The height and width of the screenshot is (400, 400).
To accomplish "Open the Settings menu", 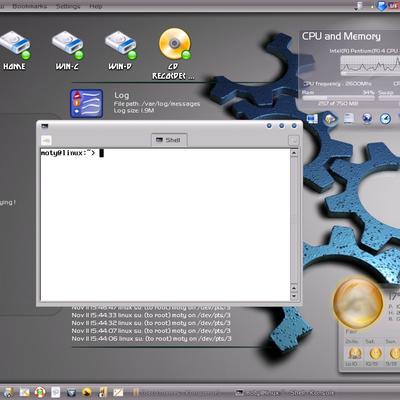I will click(68, 6).
